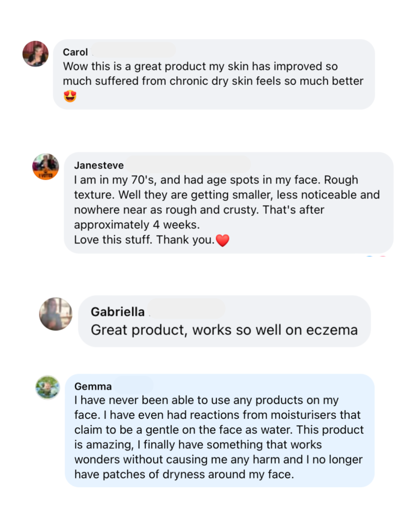This screenshot has width=420, height=525.
Task: Click the red heart emoji in Janesteve's comment
Action: click(223, 240)
